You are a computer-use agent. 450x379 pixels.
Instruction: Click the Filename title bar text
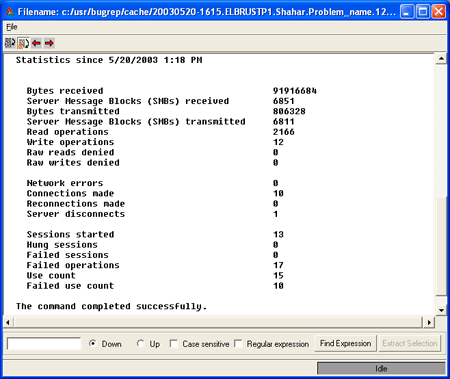(207, 12)
